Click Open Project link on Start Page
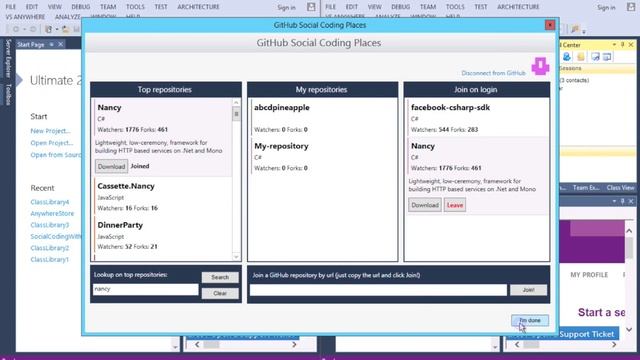This screenshot has width=640, height=360. (51, 143)
